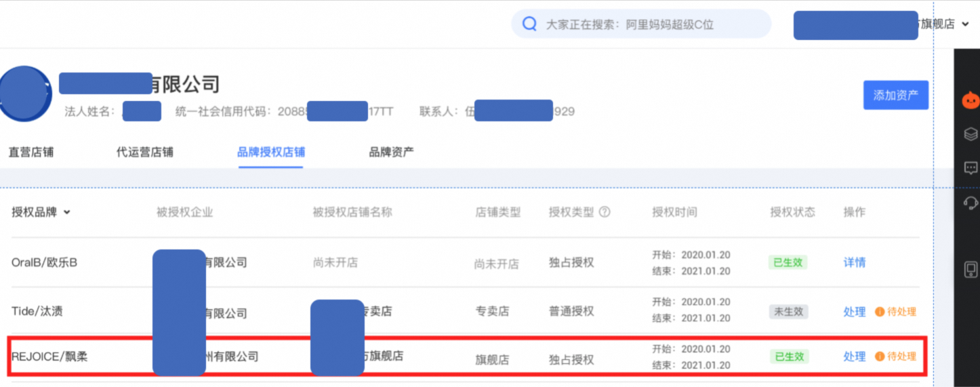
Task: Click the question mark next to 授权类型
Action: coord(605,212)
